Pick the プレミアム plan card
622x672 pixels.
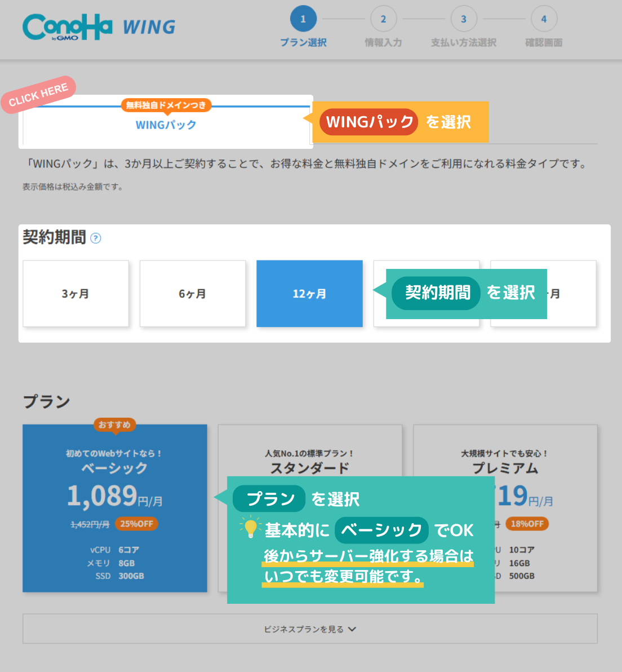click(505, 451)
